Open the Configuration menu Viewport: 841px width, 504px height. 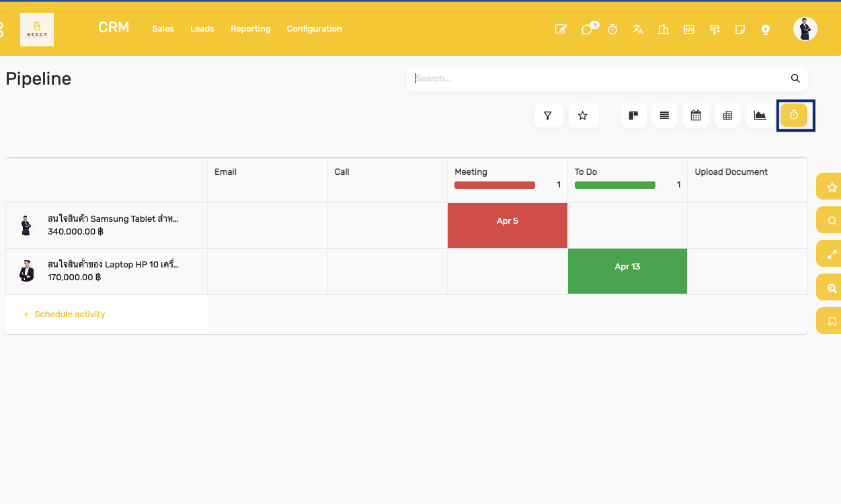click(314, 29)
